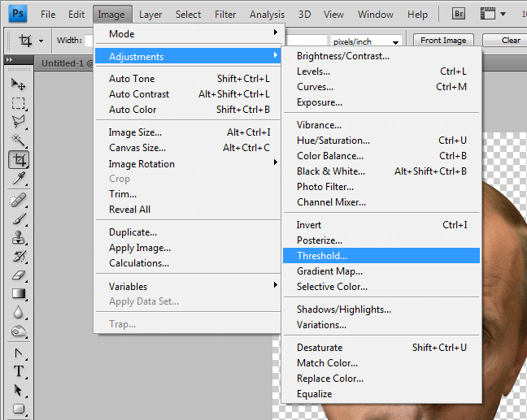This screenshot has width=527, height=420.
Task: Select the Horizontal Type tool
Action: point(19,371)
